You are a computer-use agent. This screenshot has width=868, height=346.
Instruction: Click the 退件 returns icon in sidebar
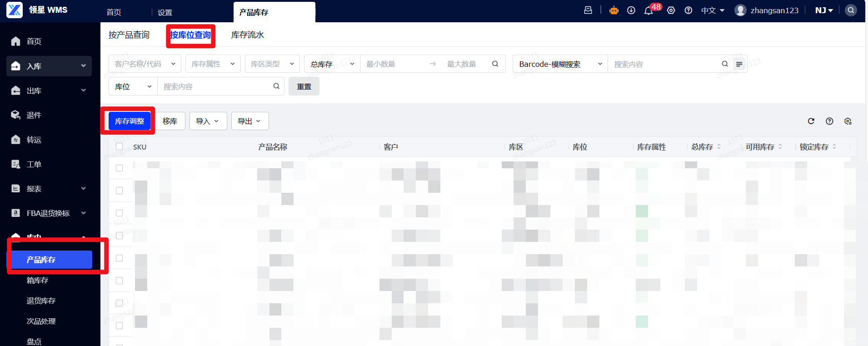[16, 115]
